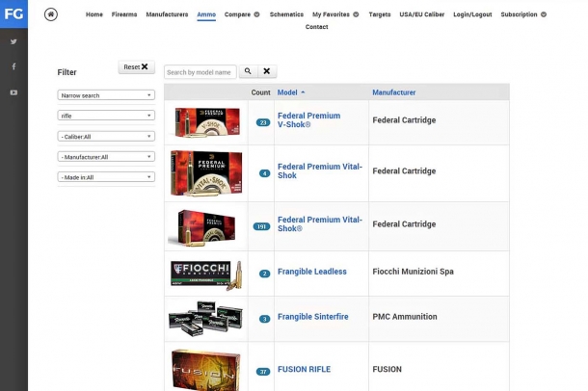Sort by the Model column header
This screenshot has width=588, height=391.
287,92
